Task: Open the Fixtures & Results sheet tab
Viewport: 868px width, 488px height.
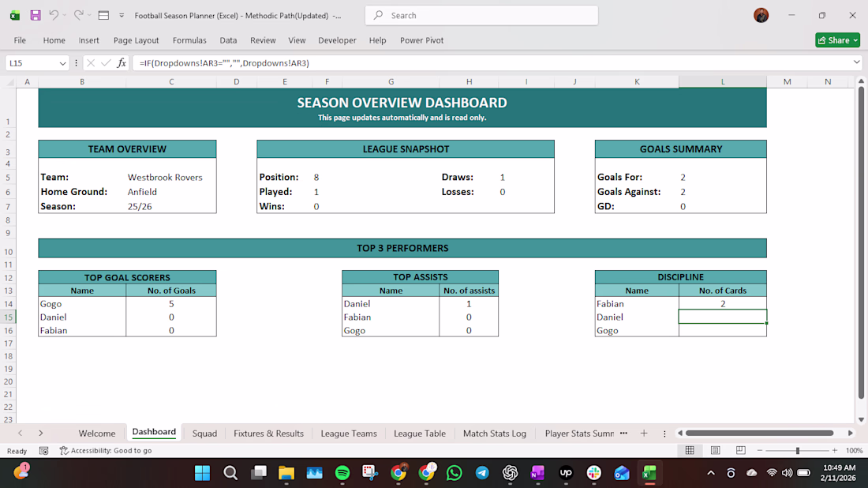Action: [268, 434]
